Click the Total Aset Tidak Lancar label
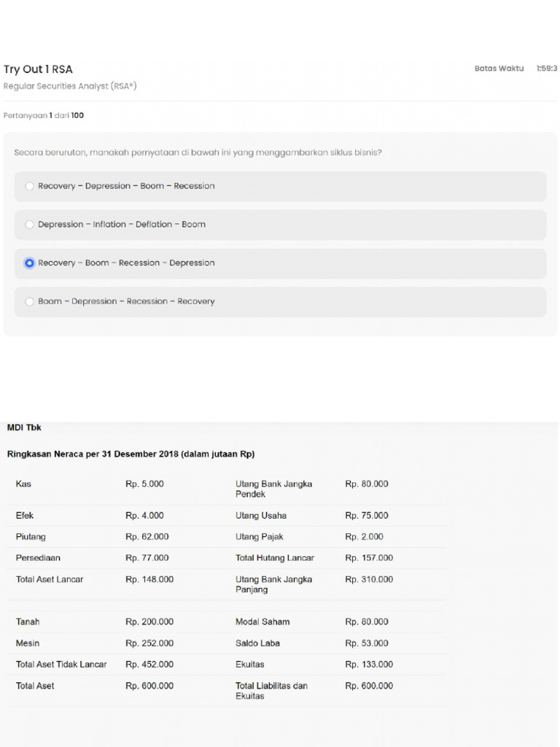560x747 pixels. [x=61, y=665]
